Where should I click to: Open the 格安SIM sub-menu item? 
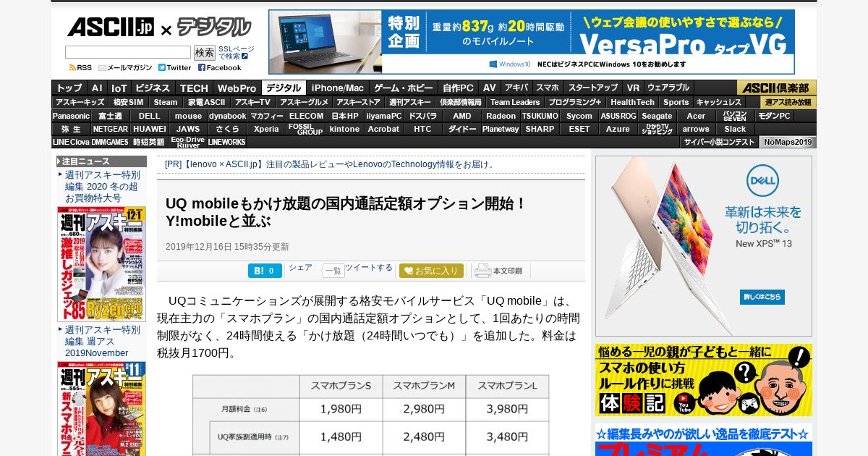128,102
